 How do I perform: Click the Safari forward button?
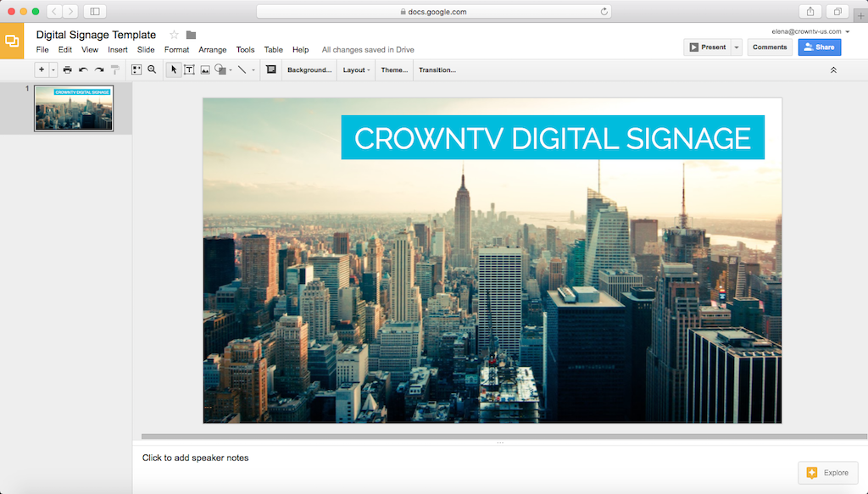point(70,12)
